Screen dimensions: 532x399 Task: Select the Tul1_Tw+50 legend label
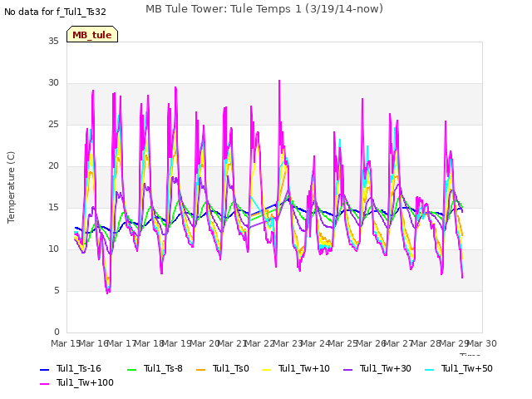467,368
